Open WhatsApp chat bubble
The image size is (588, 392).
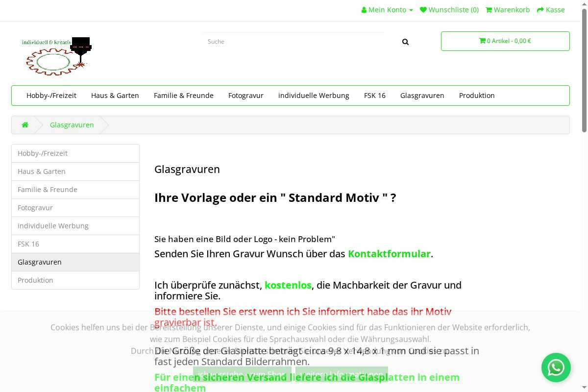[x=556, y=367]
